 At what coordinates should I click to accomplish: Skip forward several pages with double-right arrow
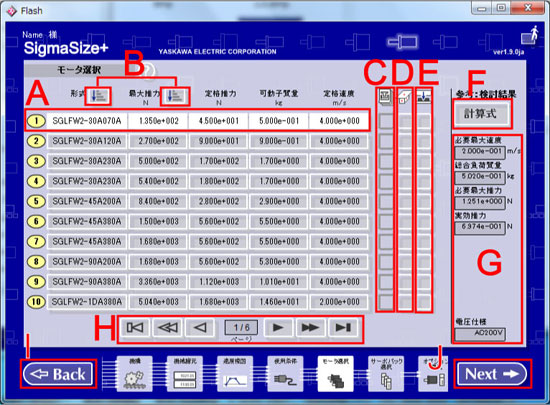310,328
